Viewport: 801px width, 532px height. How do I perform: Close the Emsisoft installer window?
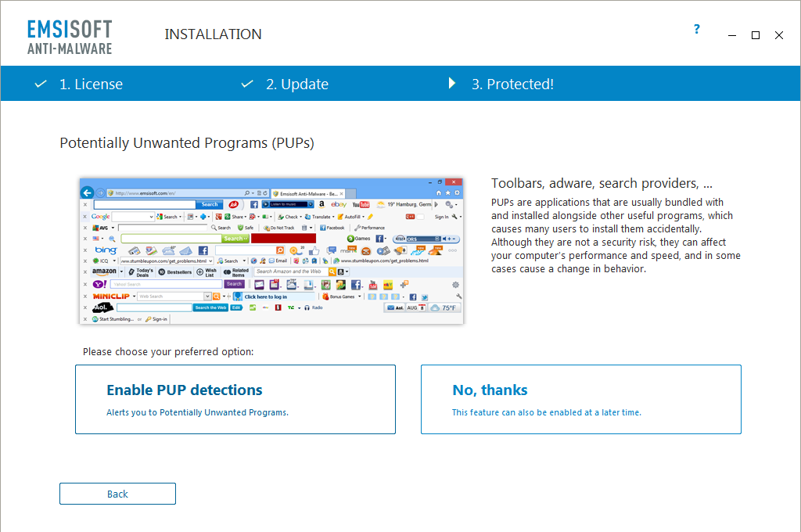tap(779, 35)
